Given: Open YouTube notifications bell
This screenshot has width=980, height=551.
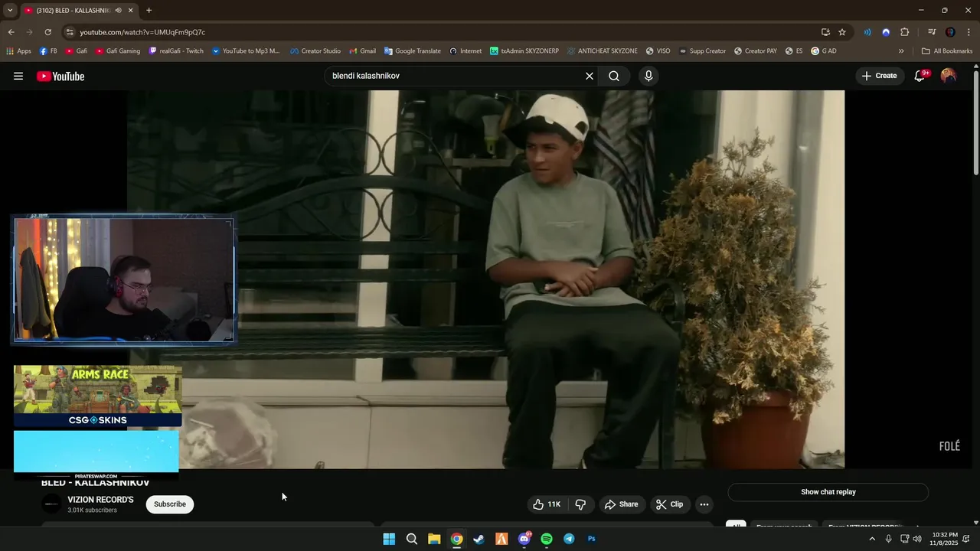Looking at the screenshot, I should 920,76.
